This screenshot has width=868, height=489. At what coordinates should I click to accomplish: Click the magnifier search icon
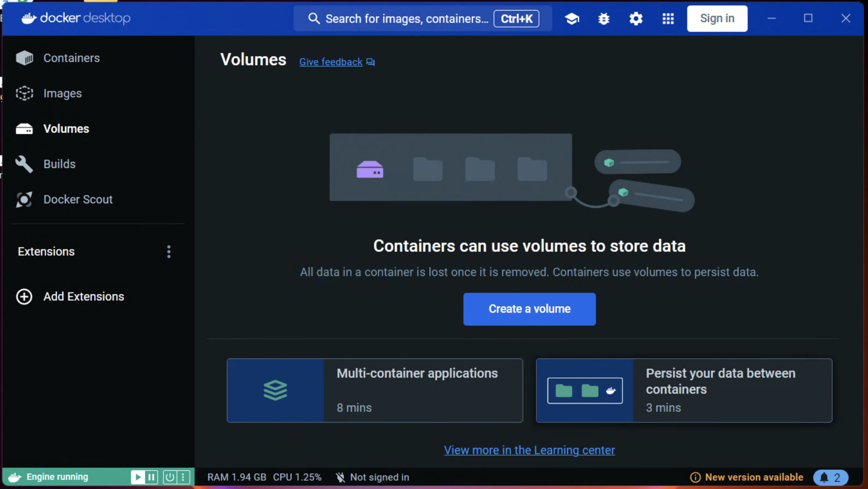point(314,18)
